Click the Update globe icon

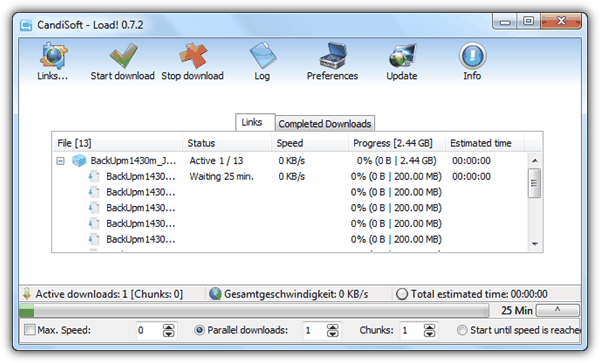(x=402, y=56)
